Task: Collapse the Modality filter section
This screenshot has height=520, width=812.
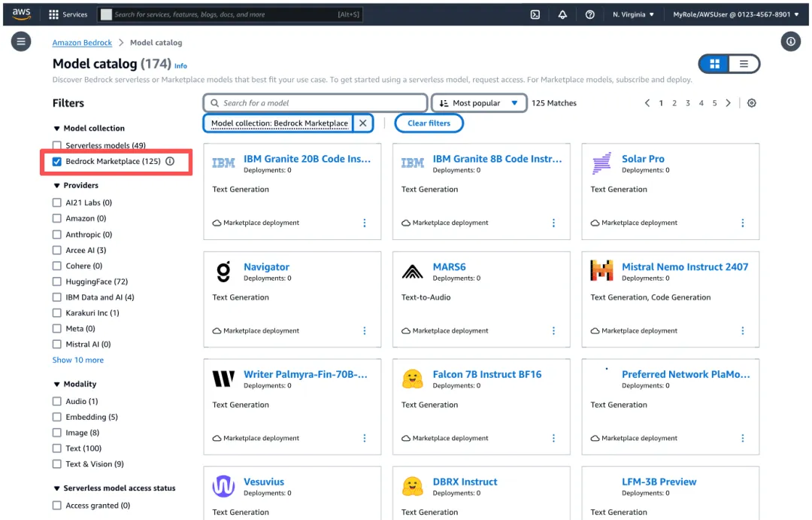Action: (x=57, y=384)
